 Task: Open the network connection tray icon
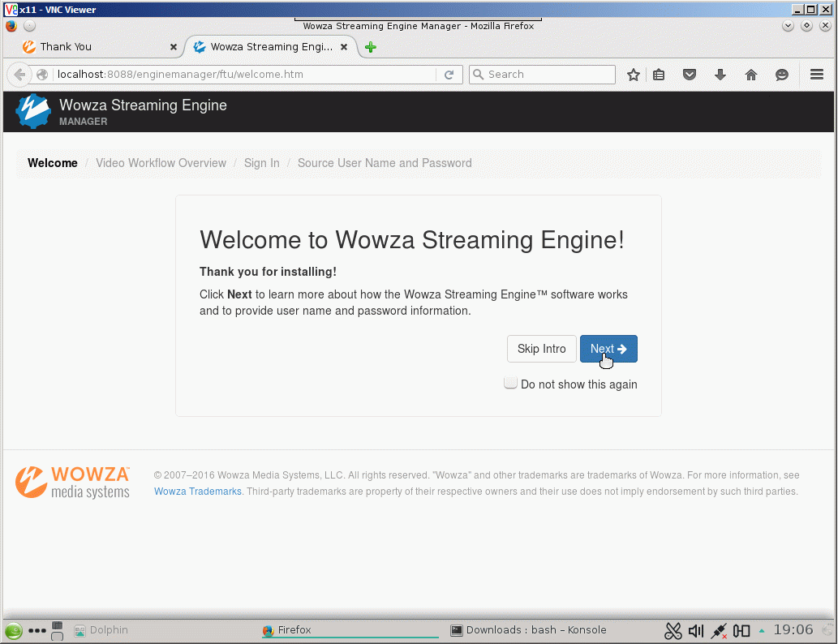pyautogui.click(x=719, y=631)
